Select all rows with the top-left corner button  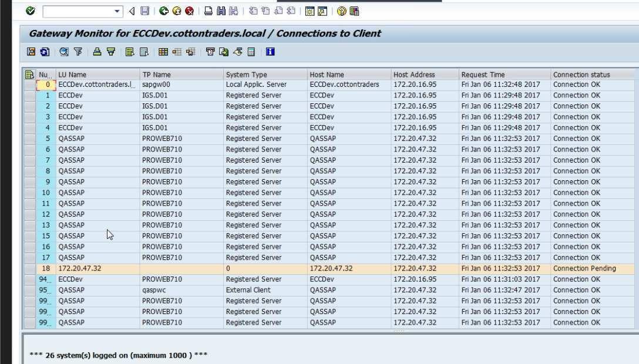point(29,74)
